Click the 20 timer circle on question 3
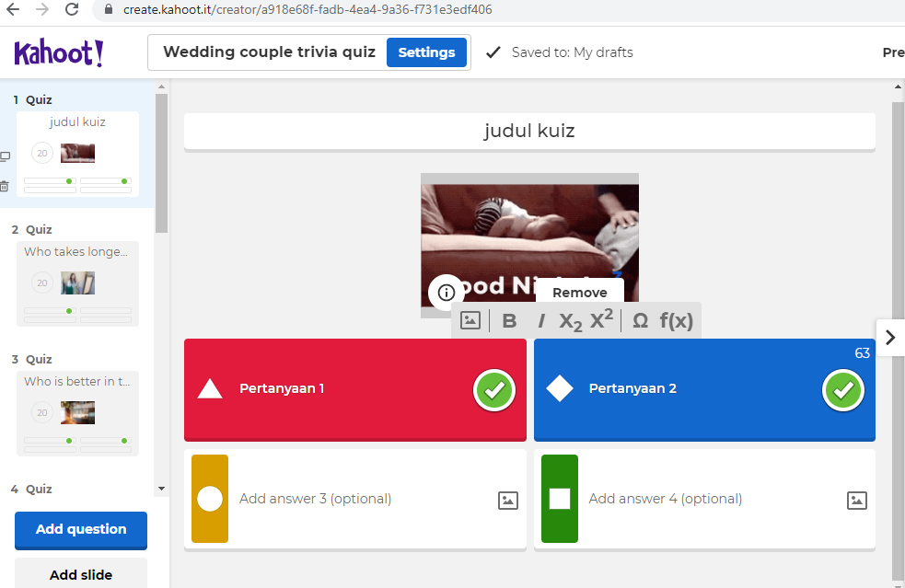905x588 pixels. [42, 412]
